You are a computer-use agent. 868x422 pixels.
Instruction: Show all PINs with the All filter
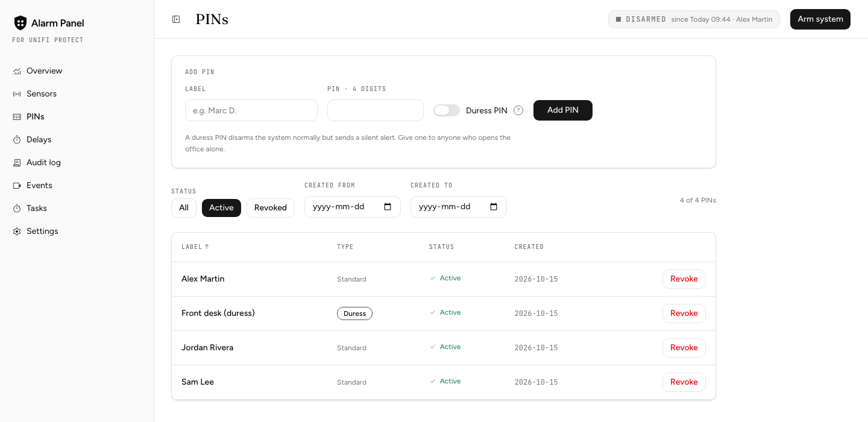click(x=184, y=208)
